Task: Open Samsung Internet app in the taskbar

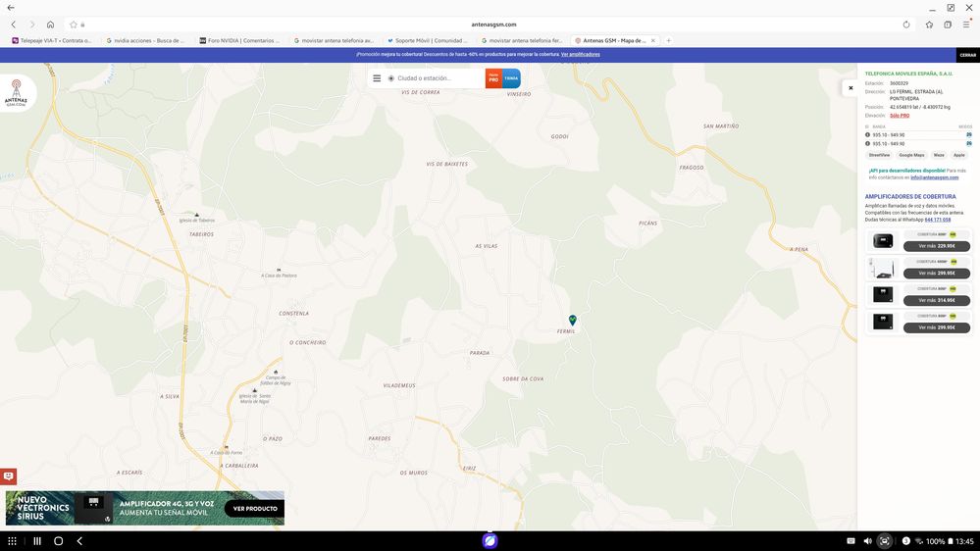Action: pyautogui.click(x=490, y=541)
